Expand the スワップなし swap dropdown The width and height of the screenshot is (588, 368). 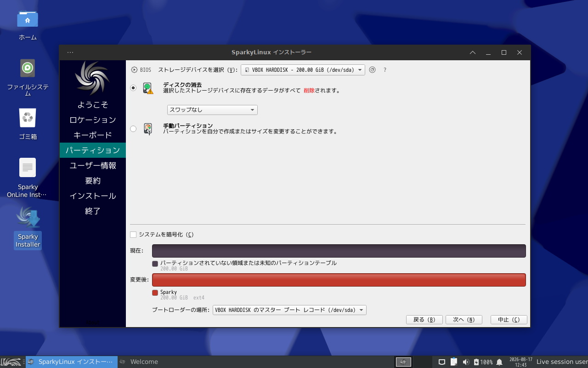[212, 110]
